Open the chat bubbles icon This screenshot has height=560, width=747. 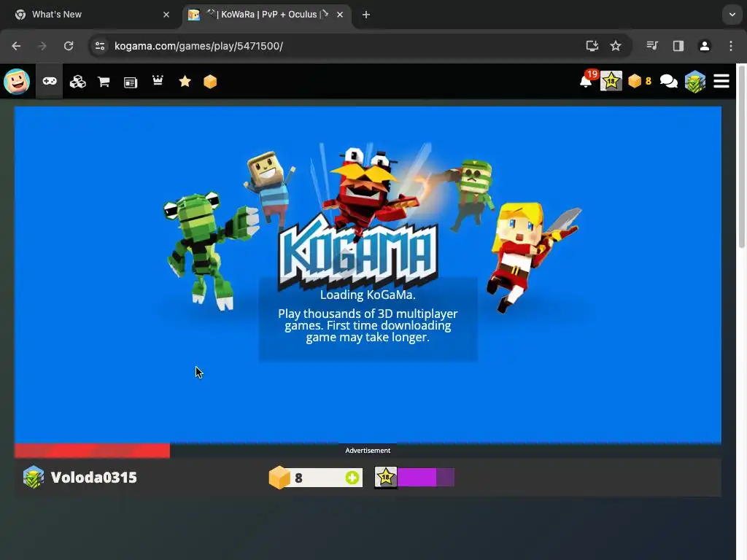coord(668,82)
